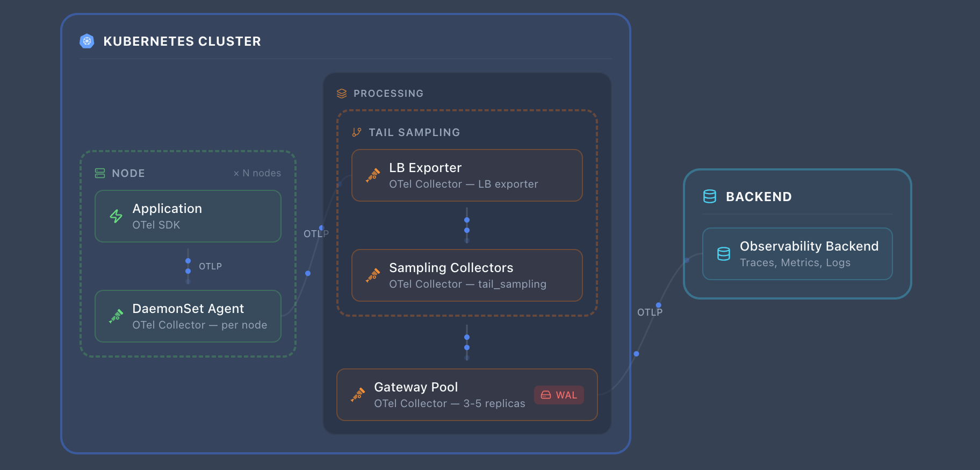Click connector between Tail Sampling and Gateway Pool
Image resolution: width=980 pixels, height=470 pixels.
[x=467, y=343]
